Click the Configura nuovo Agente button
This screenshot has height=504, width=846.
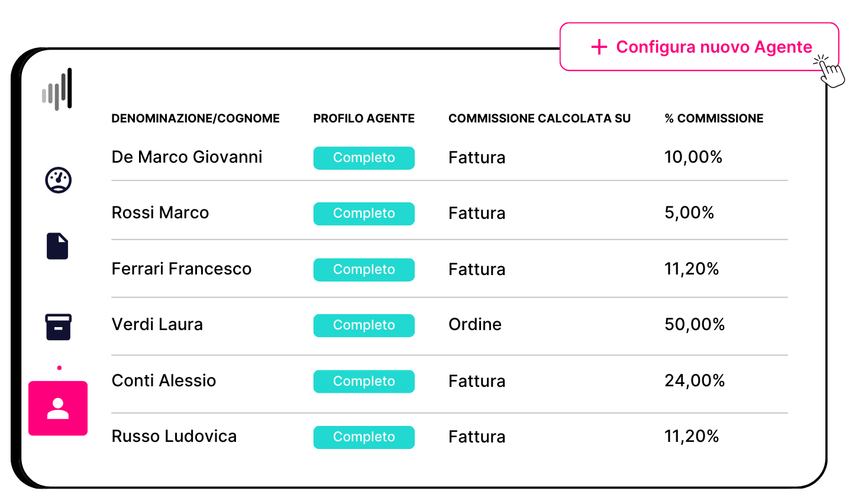699,47
